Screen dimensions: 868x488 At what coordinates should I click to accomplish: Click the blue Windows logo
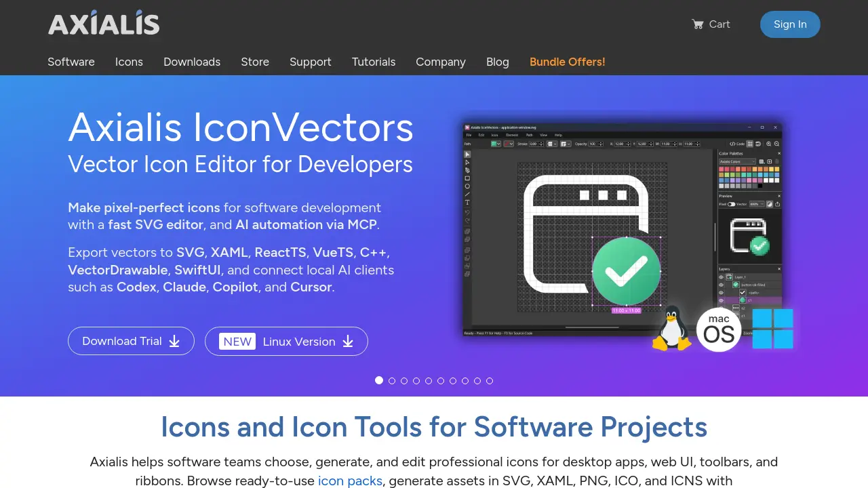pyautogui.click(x=772, y=329)
